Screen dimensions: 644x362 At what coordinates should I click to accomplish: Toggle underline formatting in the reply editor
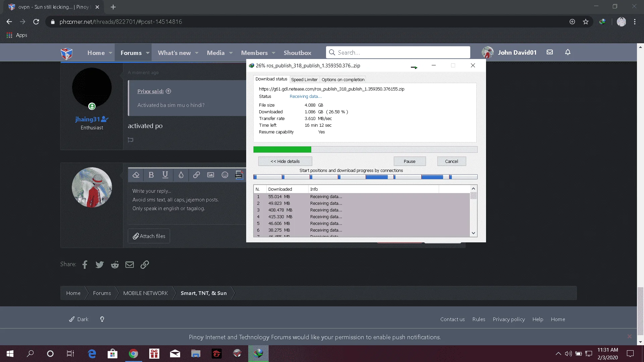pyautogui.click(x=165, y=175)
